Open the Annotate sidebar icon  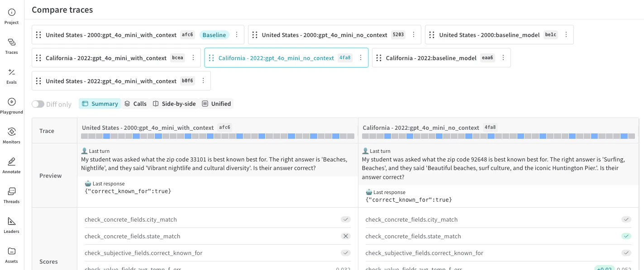tap(12, 166)
